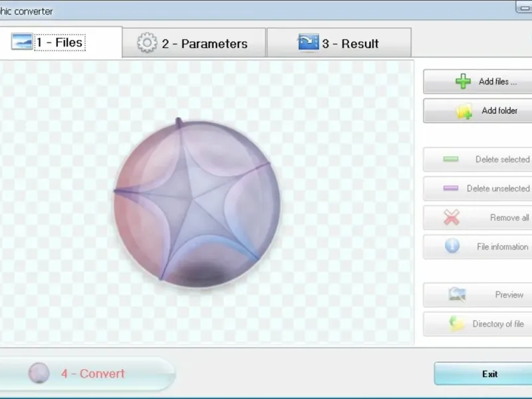Click the Remove all button
This screenshot has height=399, width=532.
[477, 218]
